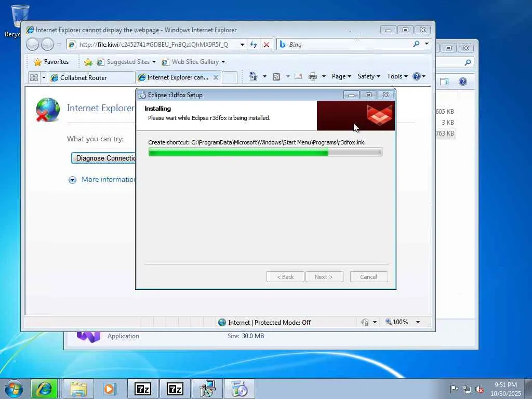
Task: Expand the Suggested Sites dropdown arrow
Action: [154, 62]
